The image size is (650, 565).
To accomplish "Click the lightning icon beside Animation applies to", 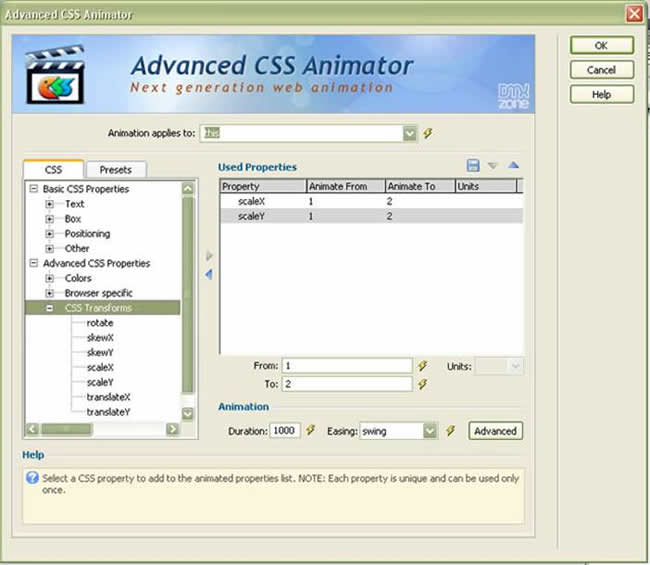I will (x=427, y=133).
